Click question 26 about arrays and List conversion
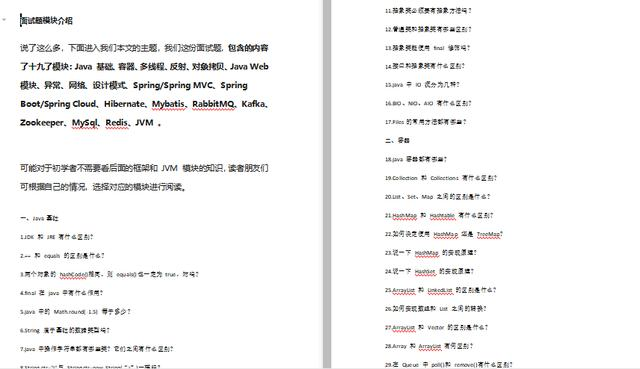640x369 pixels. 436,309
